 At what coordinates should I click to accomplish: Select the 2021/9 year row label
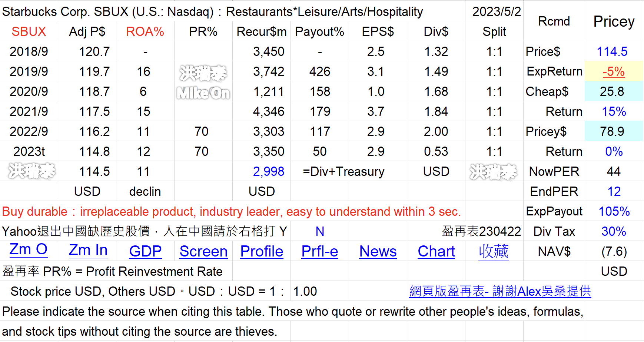click(x=29, y=111)
